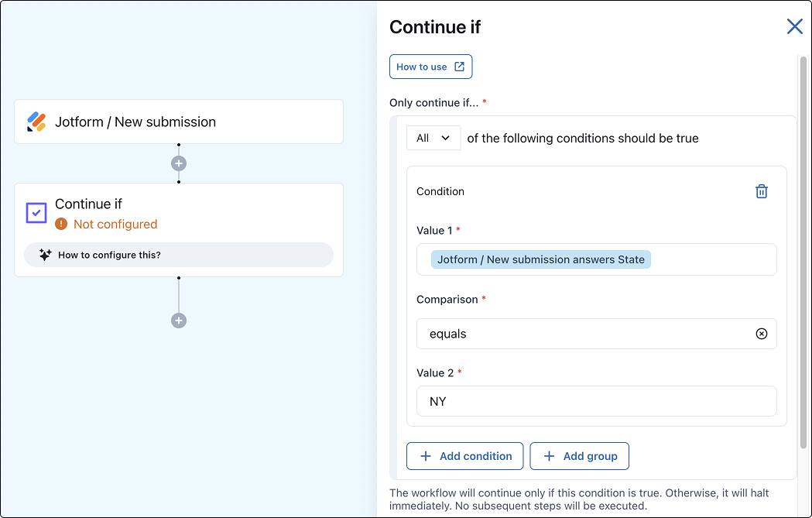The height and width of the screenshot is (518, 812).
Task: Select the Jotform / New submission node
Action: point(179,122)
